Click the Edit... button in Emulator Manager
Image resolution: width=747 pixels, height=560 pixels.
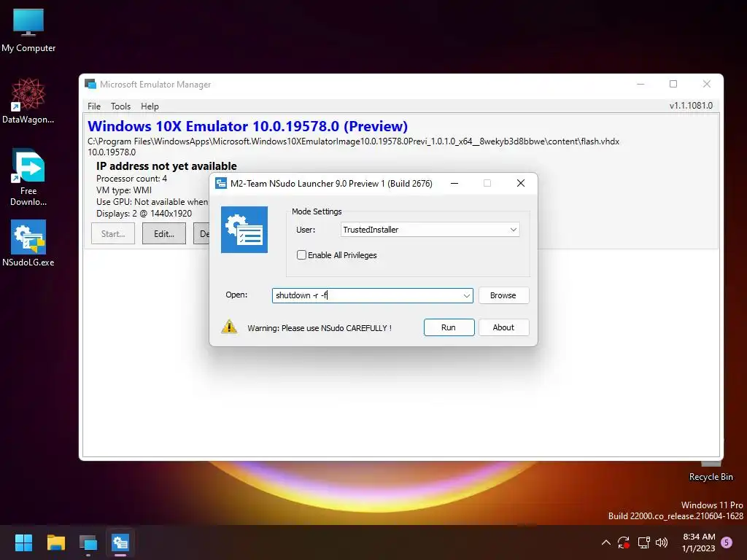click(164, 234)
